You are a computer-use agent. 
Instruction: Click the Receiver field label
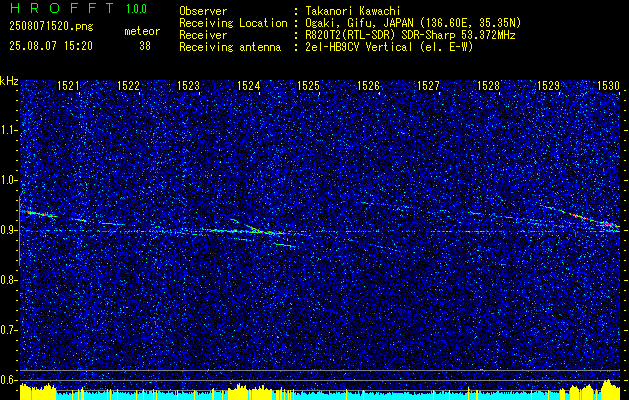(203, 35)
